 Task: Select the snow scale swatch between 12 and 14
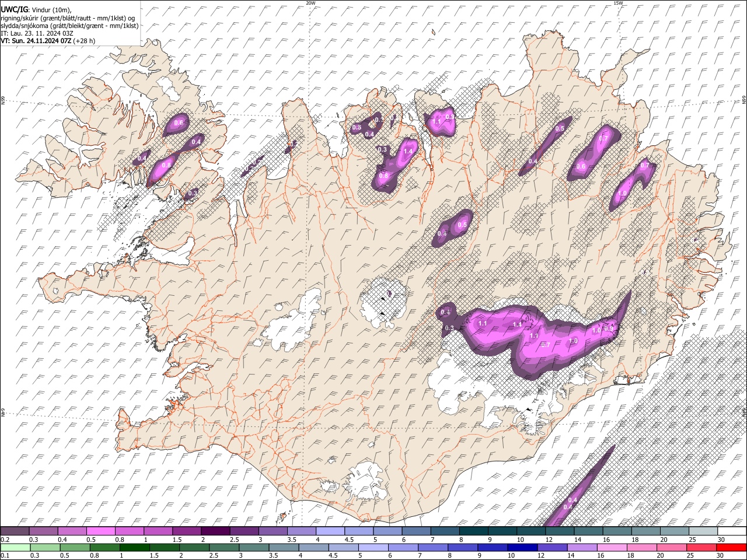coord(559,531)
